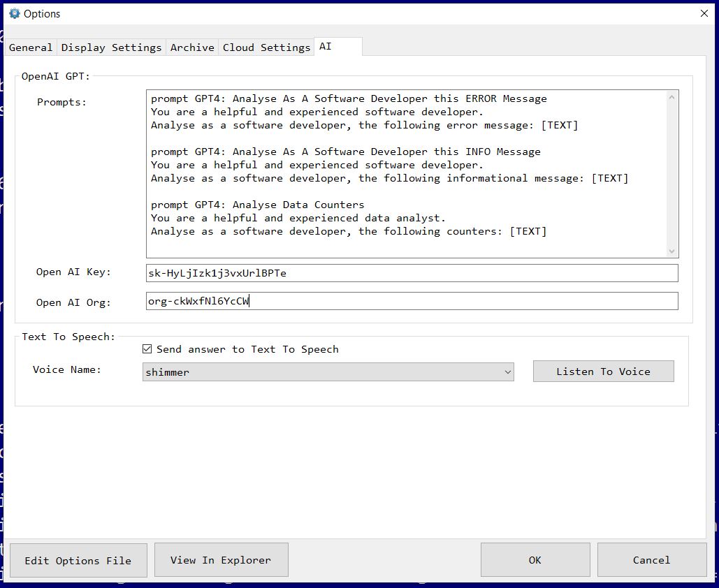Click the 'Analyse Data Counters' prompt line
Viewport: 719px width, 588px height.
tap(258, 205)
